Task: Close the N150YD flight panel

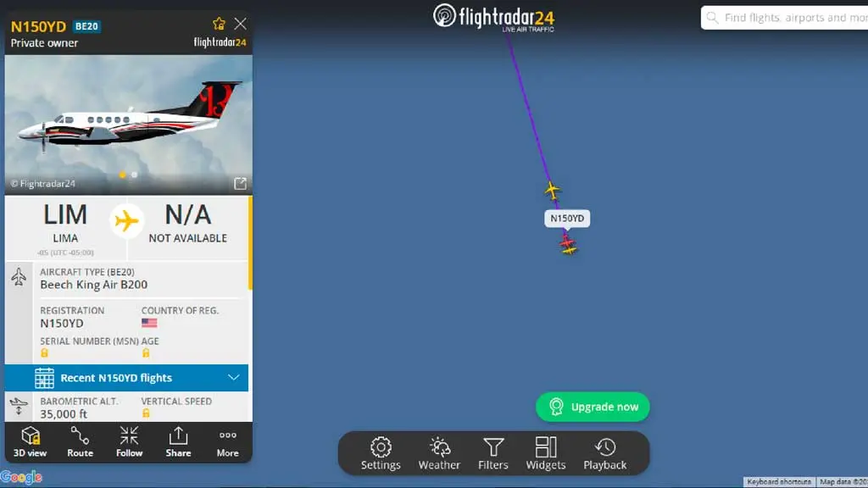Action: [240, 24]
